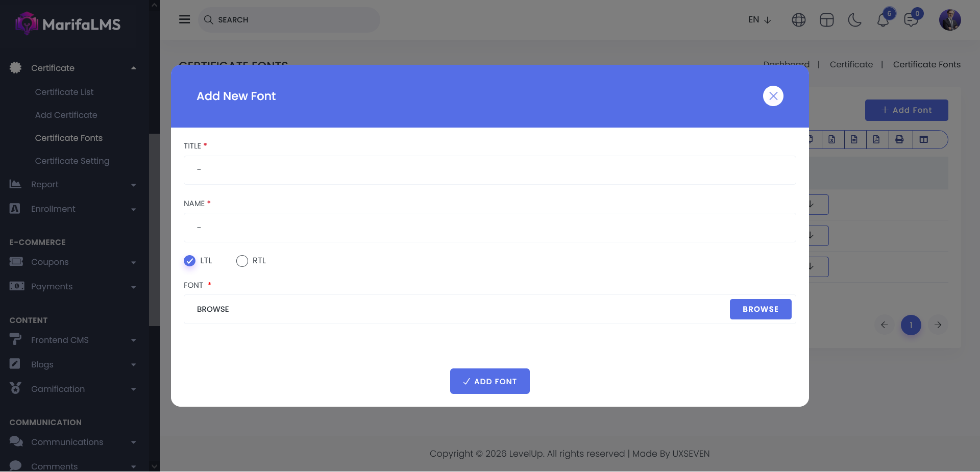Viewport: 980px width, 472px height.
Task: Click the globe website icon
Action: pyautogui.click(x=798, y=20)
